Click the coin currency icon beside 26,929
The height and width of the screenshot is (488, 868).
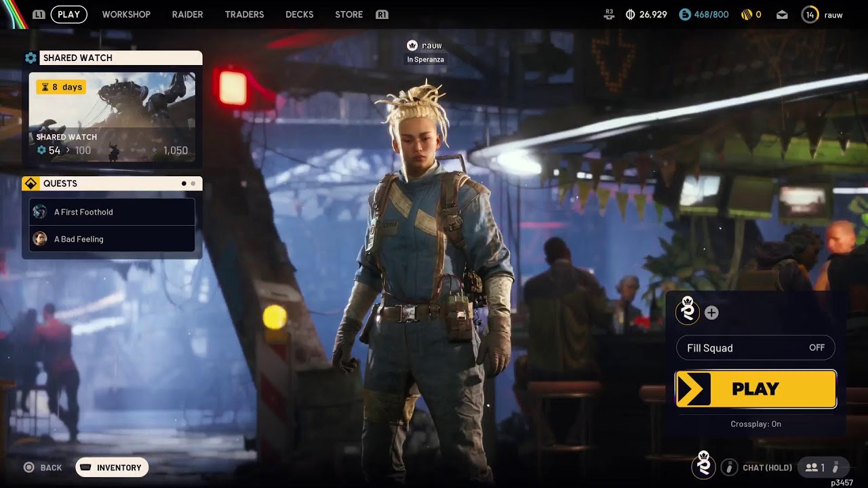[631, 14]
